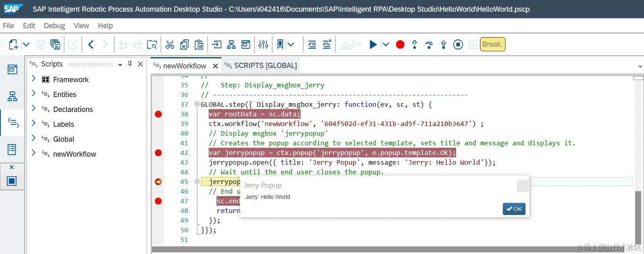Expand the Labels tree node
The height and width of the screenshot is (254, 644).
(34, 123)
